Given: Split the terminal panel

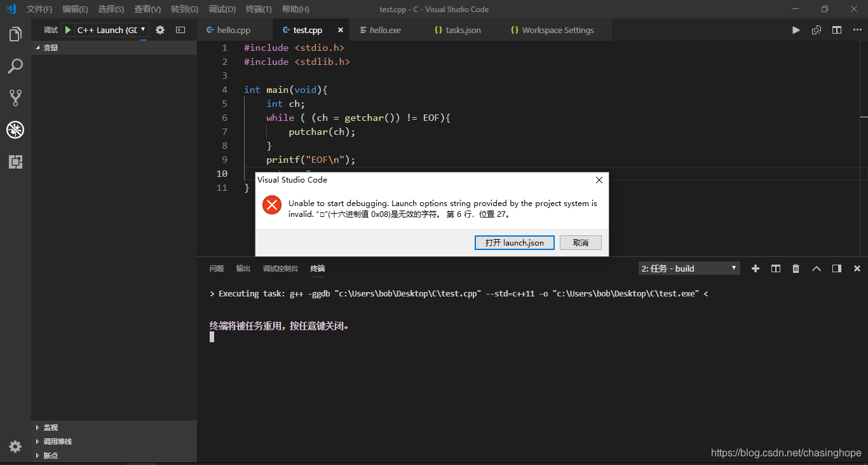Looking at the screenshot, I should pos(776,268).
